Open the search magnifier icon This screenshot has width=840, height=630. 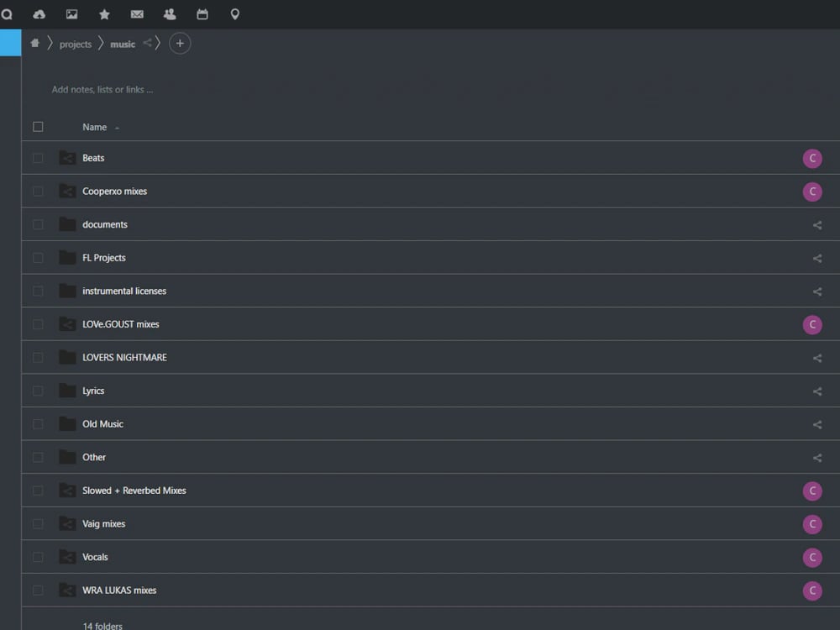(x=7, y=14)
